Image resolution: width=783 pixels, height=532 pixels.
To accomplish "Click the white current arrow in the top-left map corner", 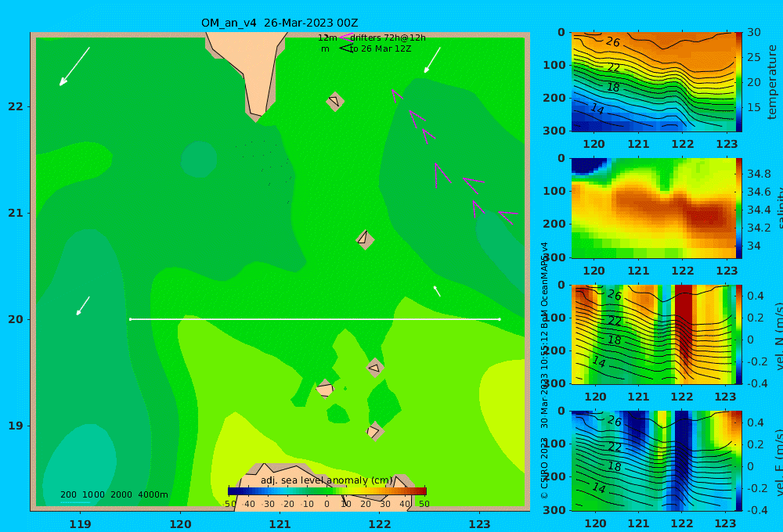I will tap(74, 66).
